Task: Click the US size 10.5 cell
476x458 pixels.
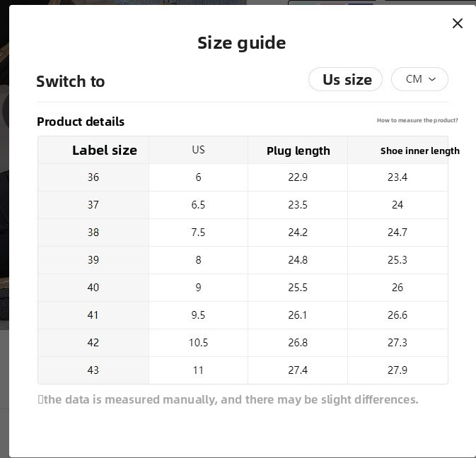Action: click(x=198, y=343)
